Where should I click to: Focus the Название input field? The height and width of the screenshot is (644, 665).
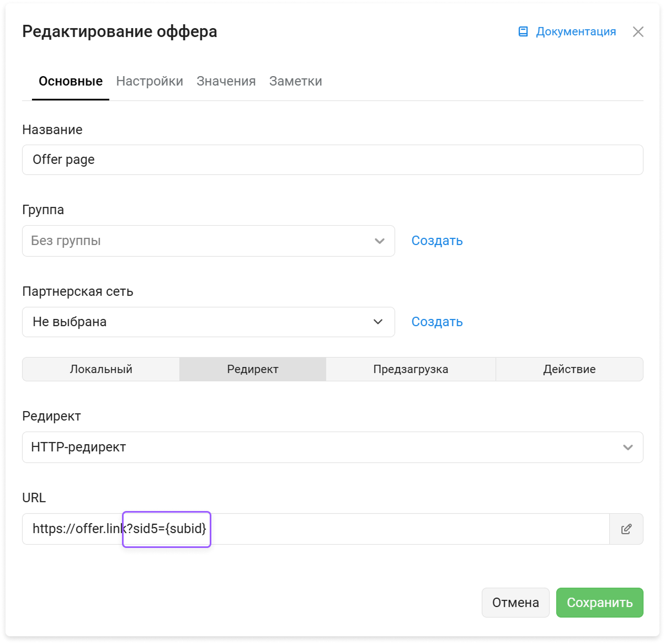pyautogui.click(x=333, y=160)
